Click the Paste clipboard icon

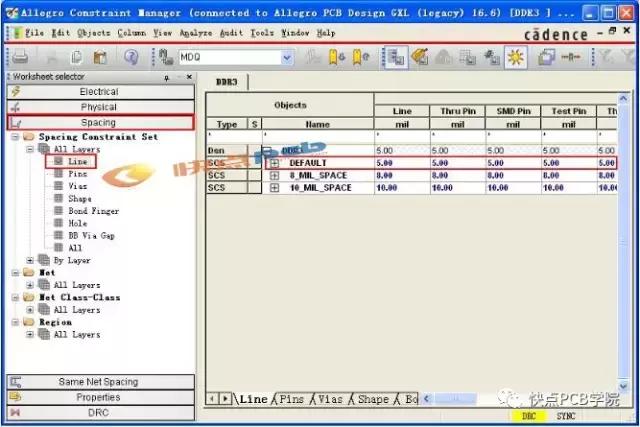[100, 58]
